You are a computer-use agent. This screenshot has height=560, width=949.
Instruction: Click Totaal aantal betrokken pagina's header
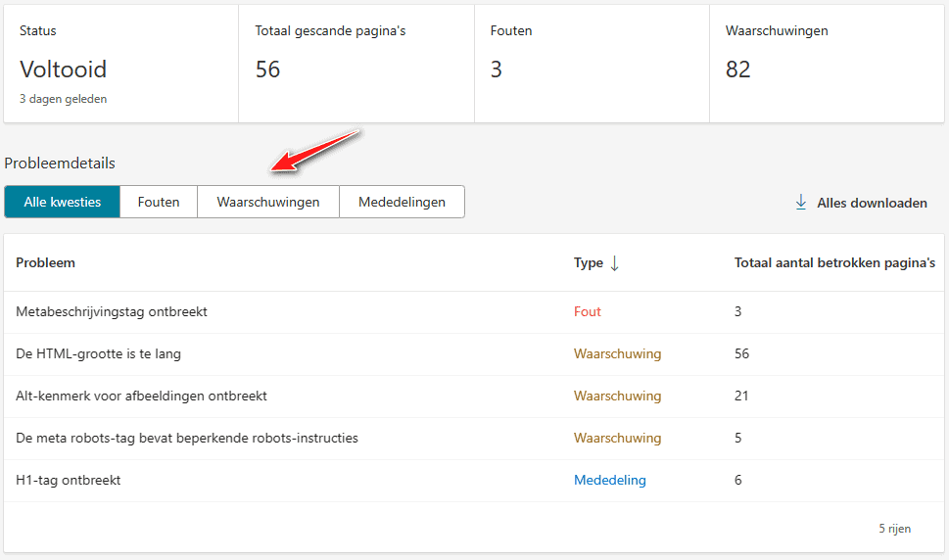[834, 263]
